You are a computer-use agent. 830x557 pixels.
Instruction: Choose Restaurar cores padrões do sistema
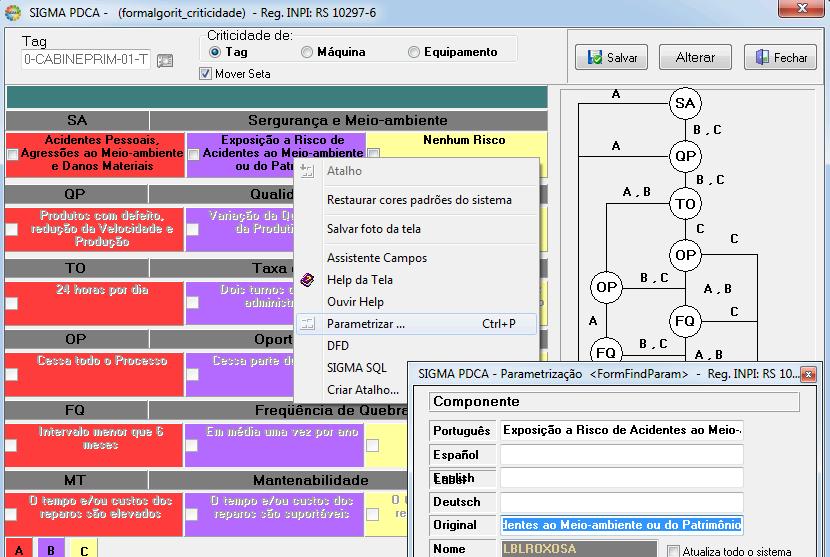419,200
